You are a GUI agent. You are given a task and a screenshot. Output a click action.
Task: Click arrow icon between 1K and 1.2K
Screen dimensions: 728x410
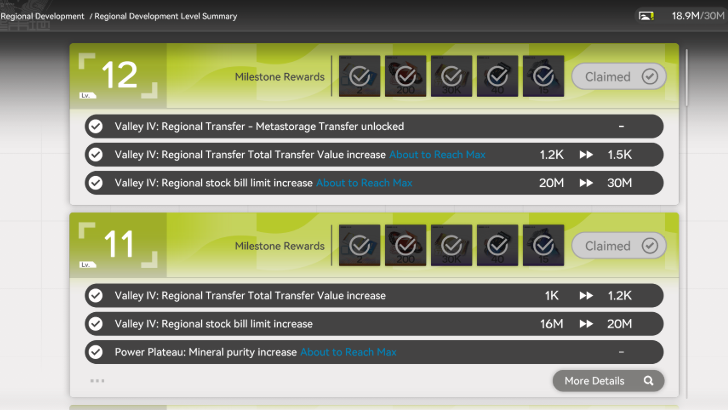tap(586, 295)
